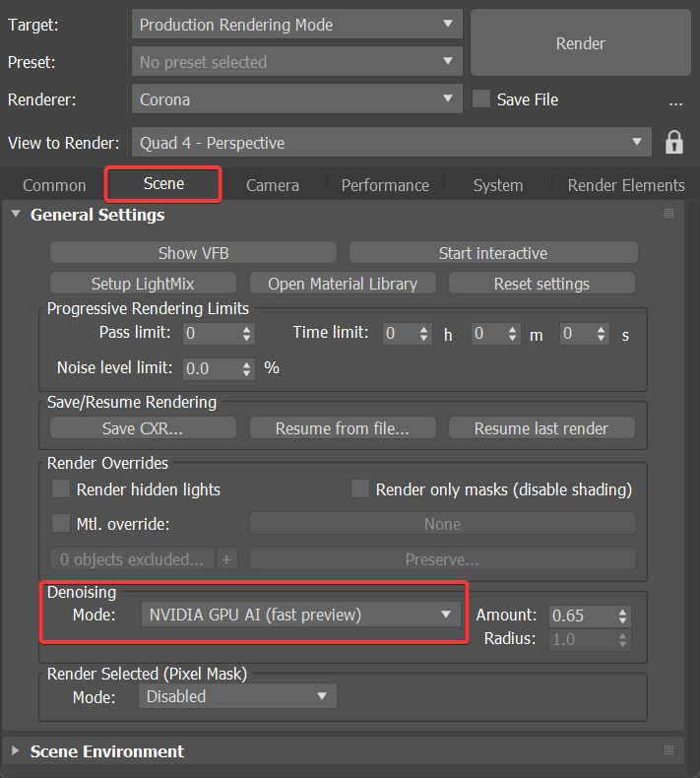Click the Noise level limit spinner arrows

tap(246, 368)
